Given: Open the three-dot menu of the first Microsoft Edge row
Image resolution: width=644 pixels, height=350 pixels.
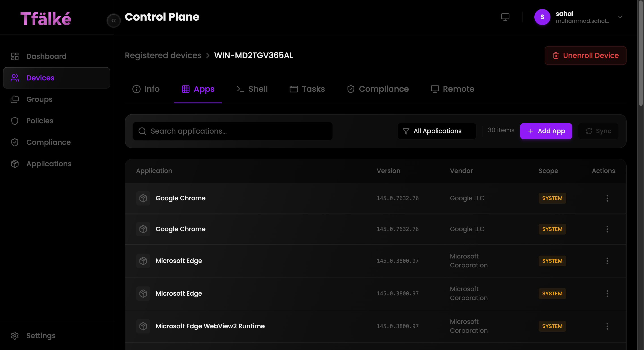Looking at the screenshot, I should (x=607, y=261).
